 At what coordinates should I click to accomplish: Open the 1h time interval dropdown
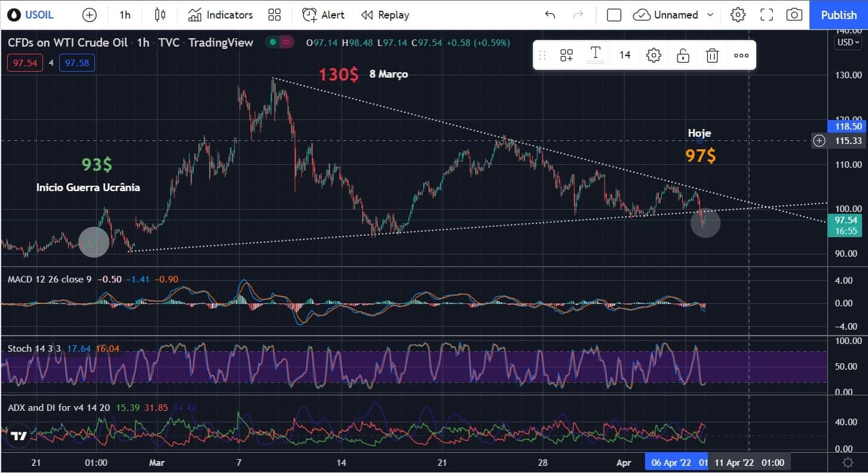point(125,15)
